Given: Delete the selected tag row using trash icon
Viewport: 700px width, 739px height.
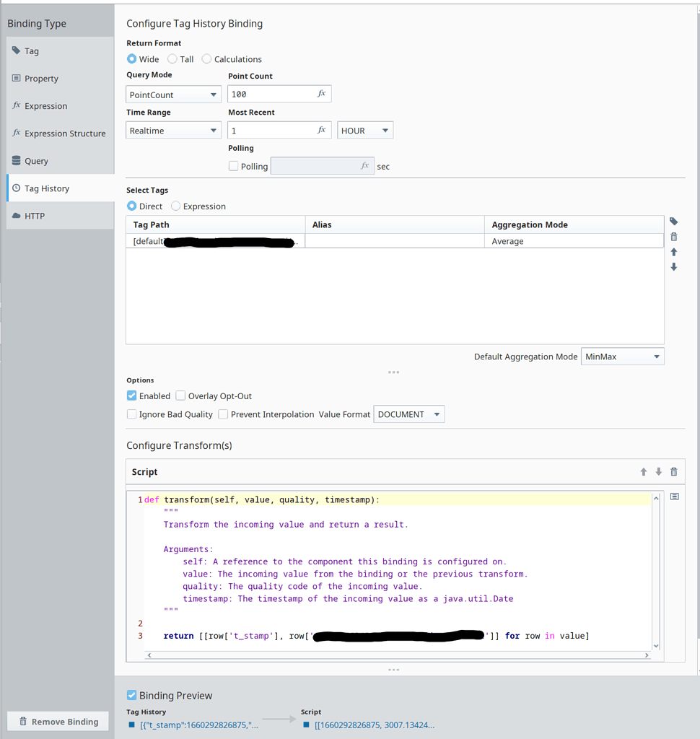Looking at the screenshot, I should [673, 237].
